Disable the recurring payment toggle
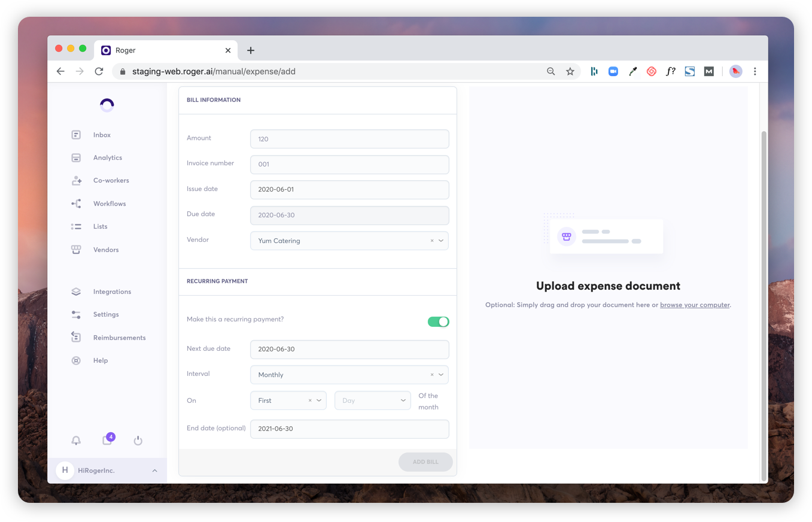Image resolution: width=812 pixels, height=522 pixels. pos(439,321)
